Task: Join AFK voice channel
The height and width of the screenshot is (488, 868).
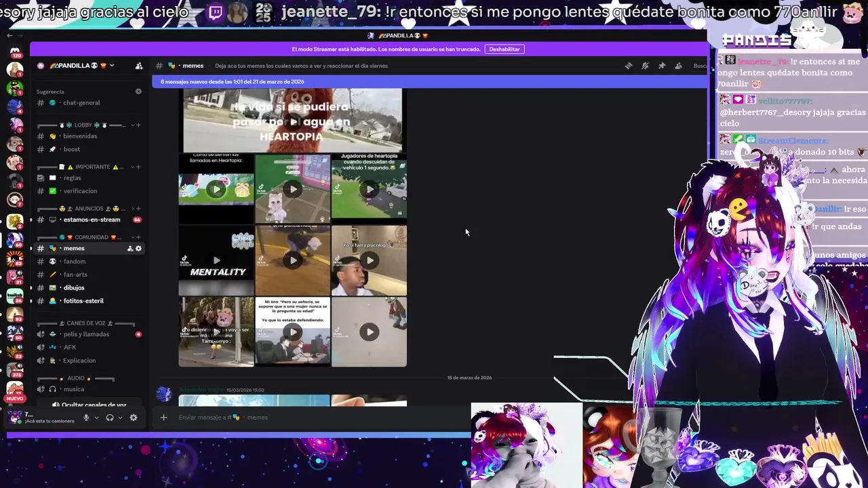Action: tap(90, 347)
